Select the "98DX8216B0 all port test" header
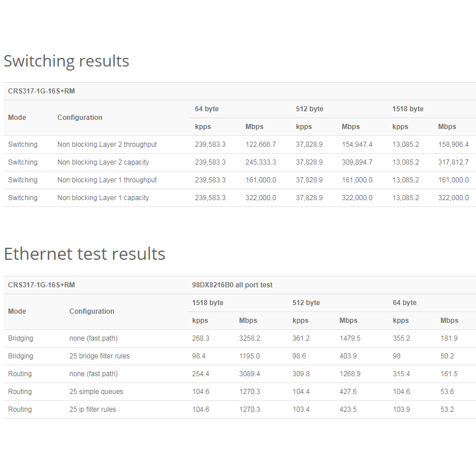476x476 pixels. point(232,285)
